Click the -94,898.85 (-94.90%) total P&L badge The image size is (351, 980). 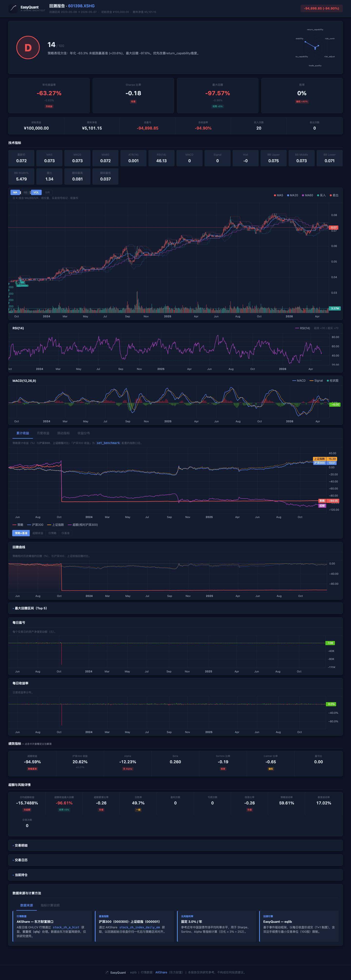pos(321,8)
